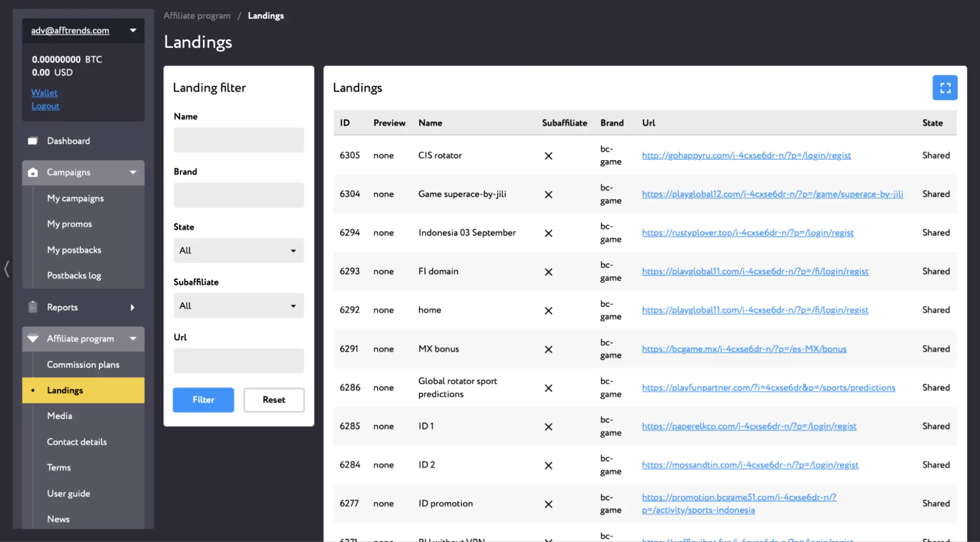The width and height of the screenshot is (980, 542).
Task: Click subaffiliate X mark for CIS rotator
Action: click(549, 156)
